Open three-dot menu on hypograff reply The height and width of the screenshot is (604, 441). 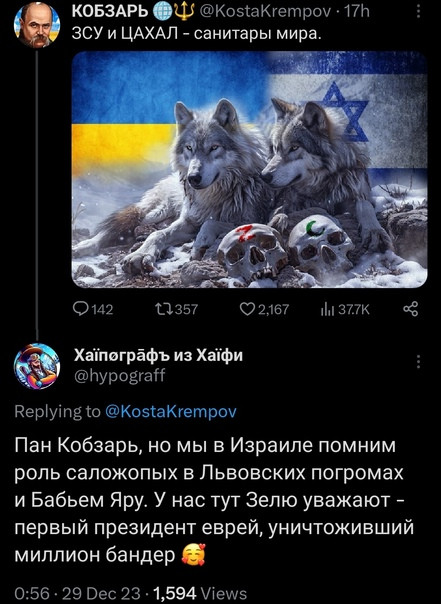click(419, 362)
